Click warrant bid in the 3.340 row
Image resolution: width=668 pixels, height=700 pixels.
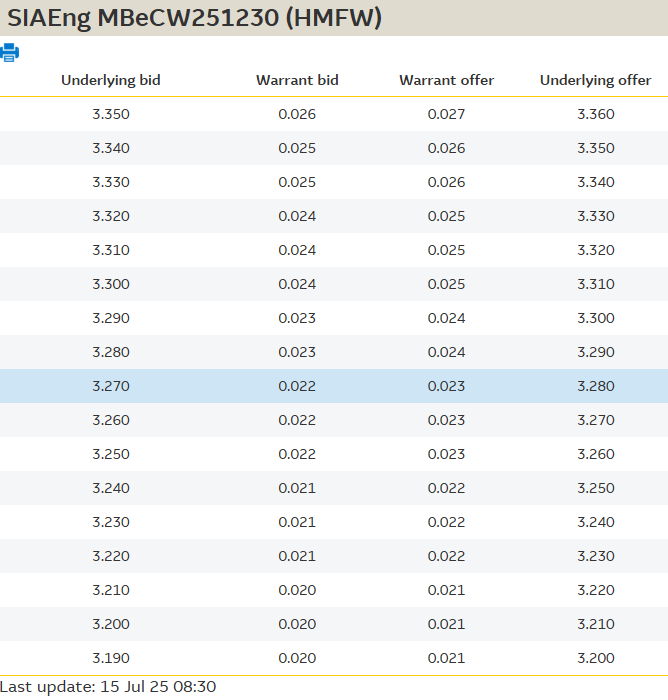coord(297,148)
